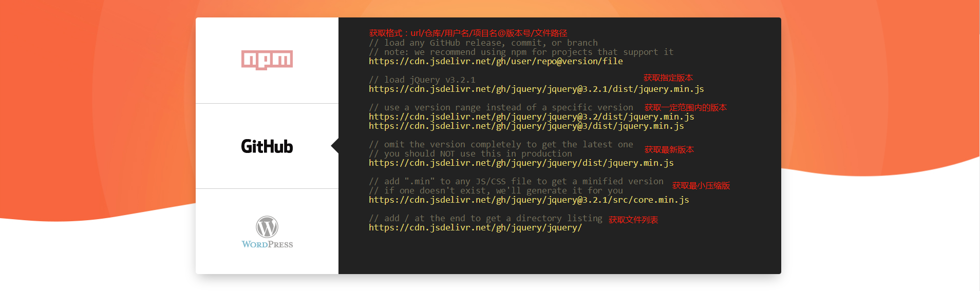Click comment '// you should NOT use this in production'

click(x=470, y=153)
